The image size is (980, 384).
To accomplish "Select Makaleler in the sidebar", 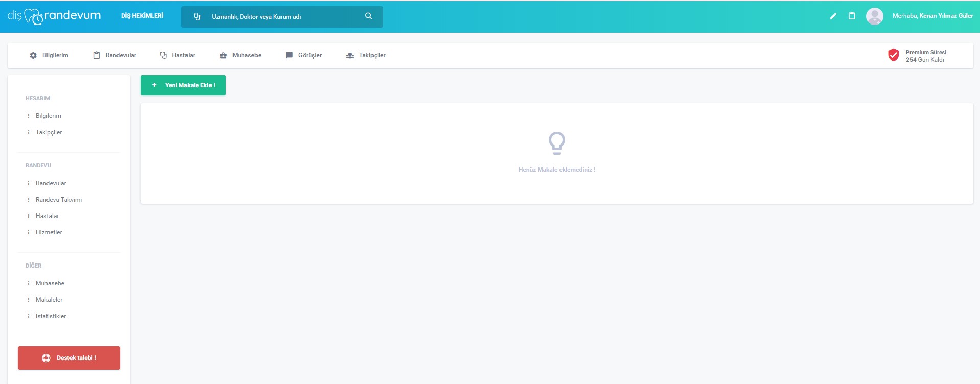I will tap(49, 300).
